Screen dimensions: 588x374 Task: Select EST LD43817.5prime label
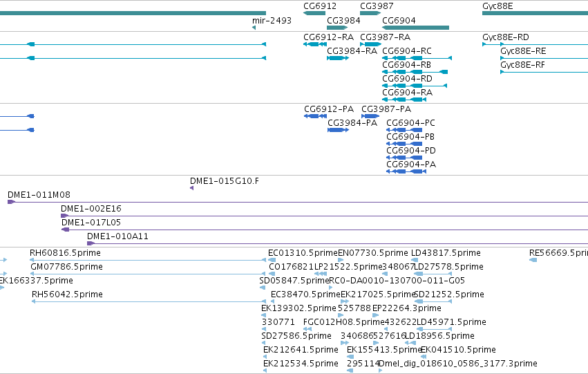click(446, 253)
